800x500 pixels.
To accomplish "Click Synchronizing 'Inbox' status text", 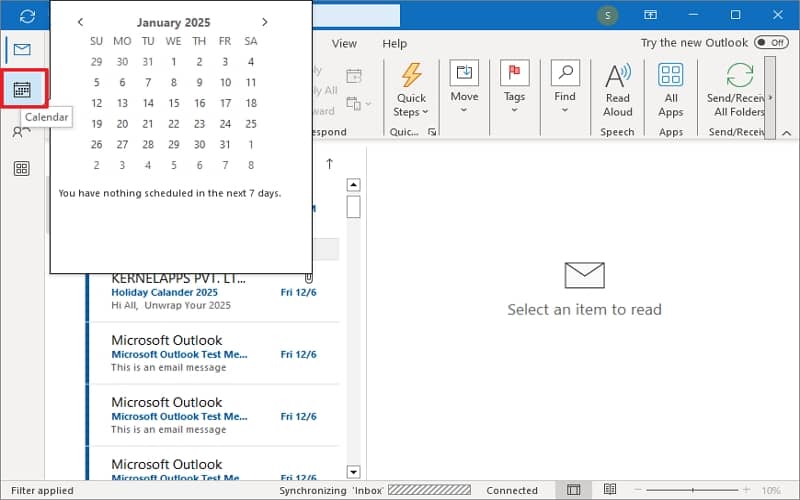I will [331, 490].
